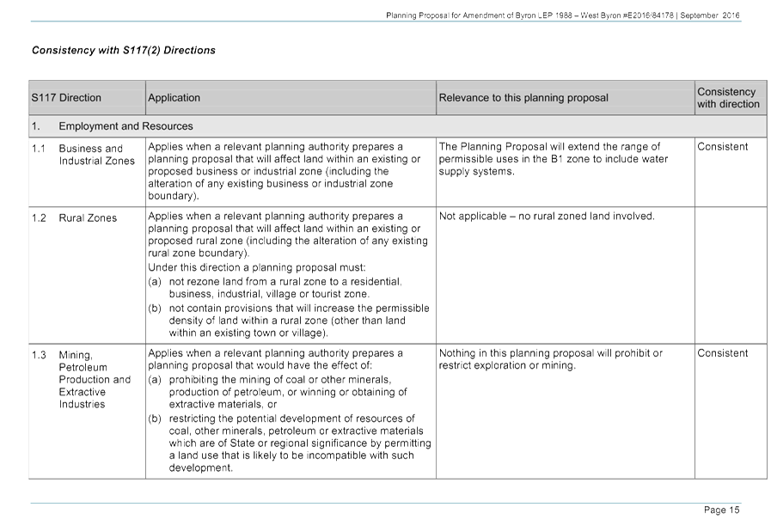Click the 'Rural Zones' cell

point(88,217)
